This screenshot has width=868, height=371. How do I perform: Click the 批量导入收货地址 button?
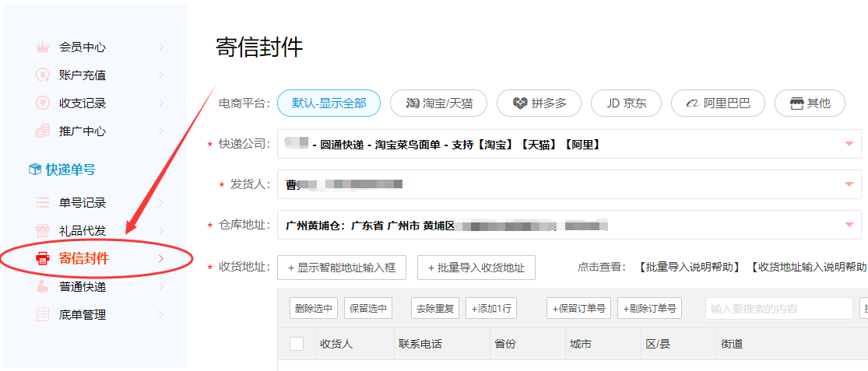pos(476,268)
